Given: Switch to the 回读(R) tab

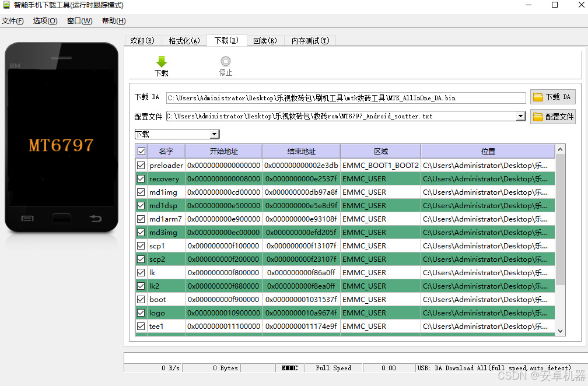Looking at the screenshot, I should 265,41.
